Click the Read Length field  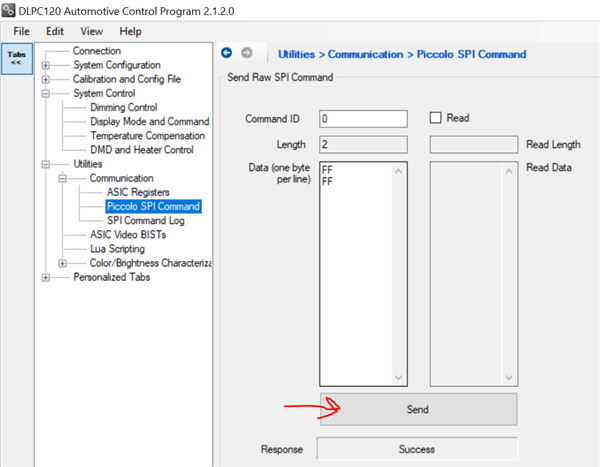coord(474,144)
